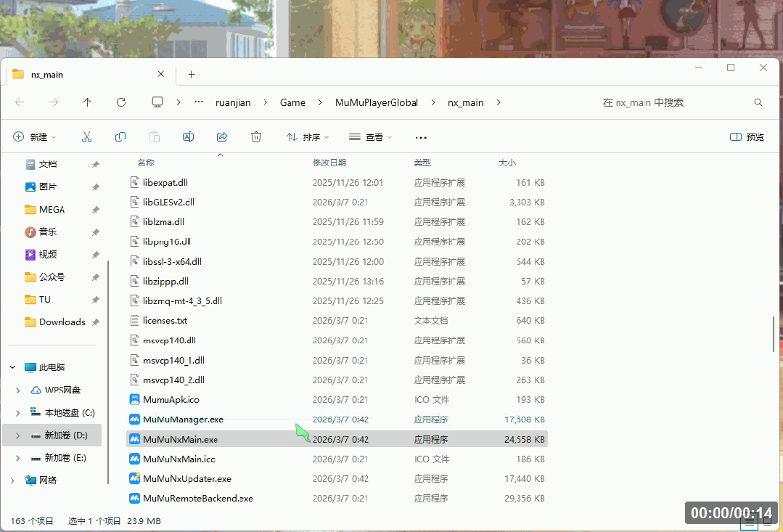Screen dimensions: 783x532
Task: Click the Delete trash can icon
Action: 256,137
